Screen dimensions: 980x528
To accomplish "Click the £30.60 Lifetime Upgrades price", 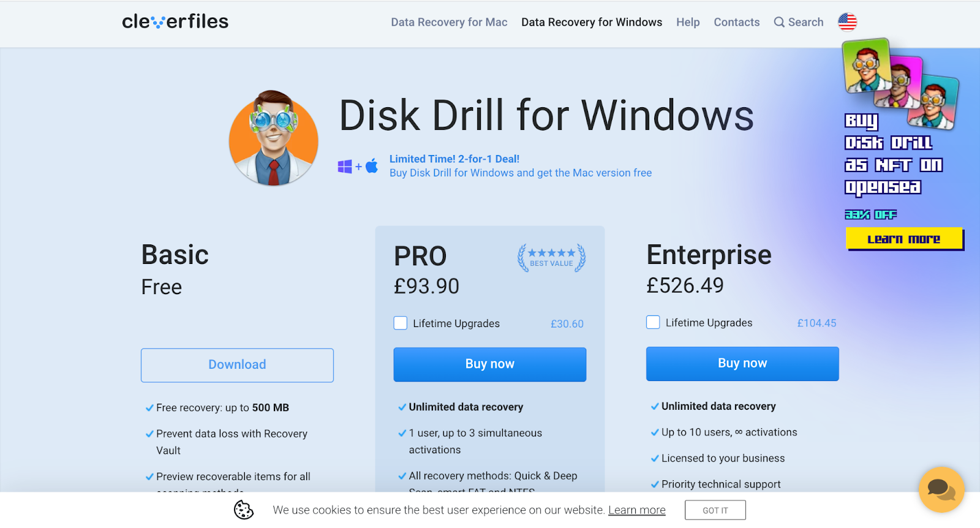I will pos(567,324).
